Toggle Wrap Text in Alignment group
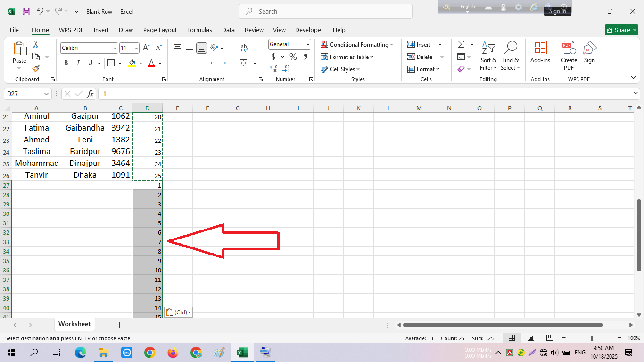This screenshot has height=362, width=644. [244, 48]
